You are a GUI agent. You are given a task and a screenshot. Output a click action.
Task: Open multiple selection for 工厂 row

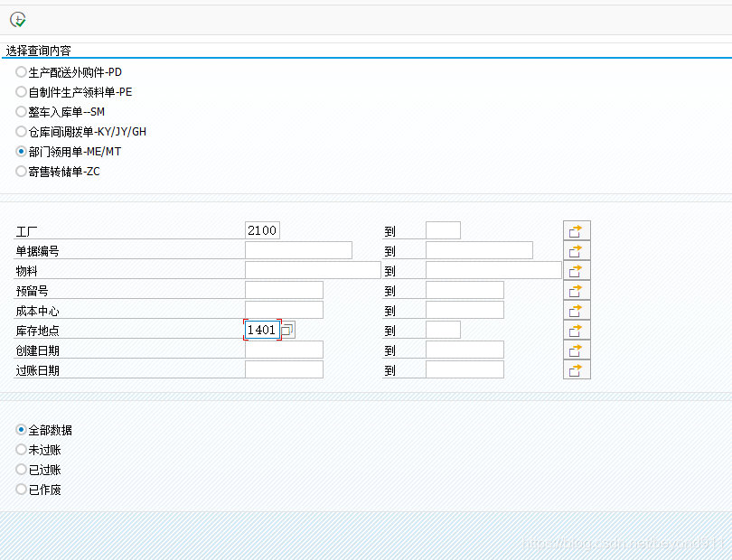pyautogui.click(x=577, y=230)
